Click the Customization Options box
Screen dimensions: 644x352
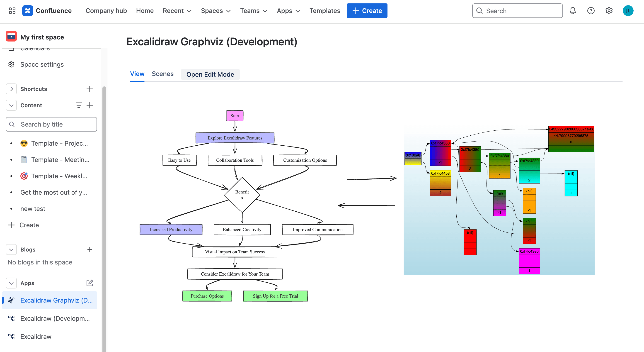(x=305, y=160)
